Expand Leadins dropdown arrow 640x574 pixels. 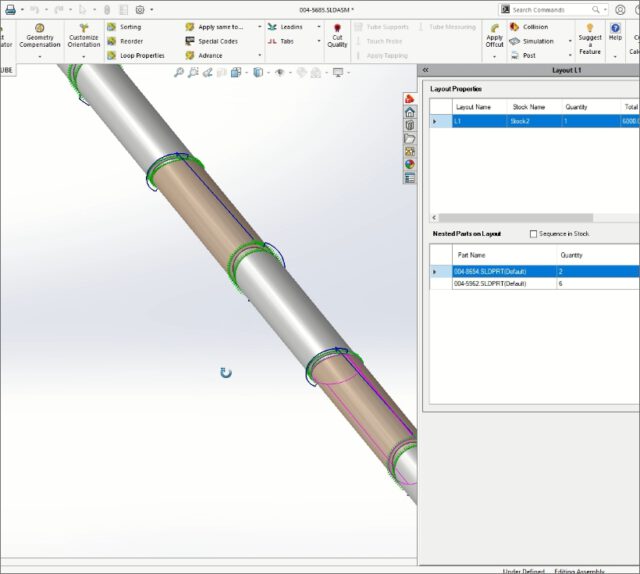coord(319,27)
